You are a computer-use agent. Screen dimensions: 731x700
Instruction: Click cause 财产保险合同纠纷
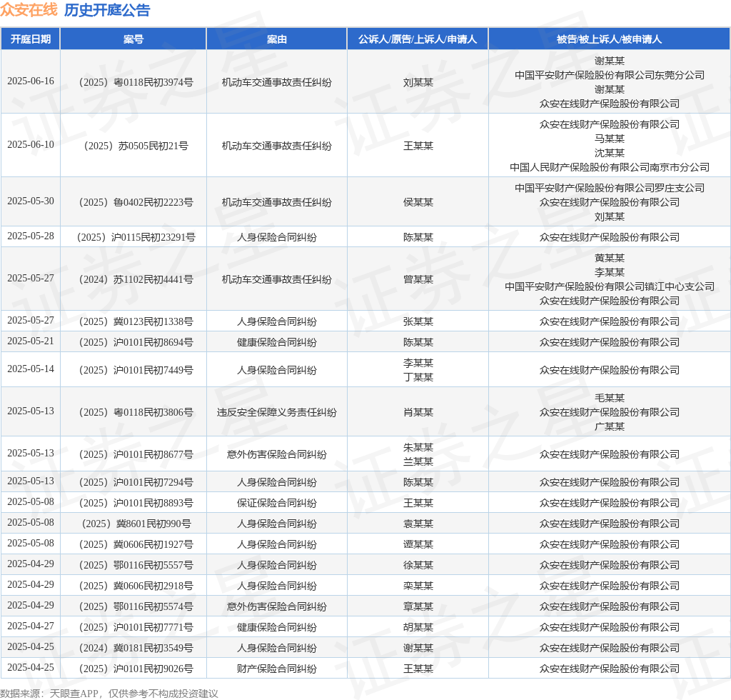[276, 669]
